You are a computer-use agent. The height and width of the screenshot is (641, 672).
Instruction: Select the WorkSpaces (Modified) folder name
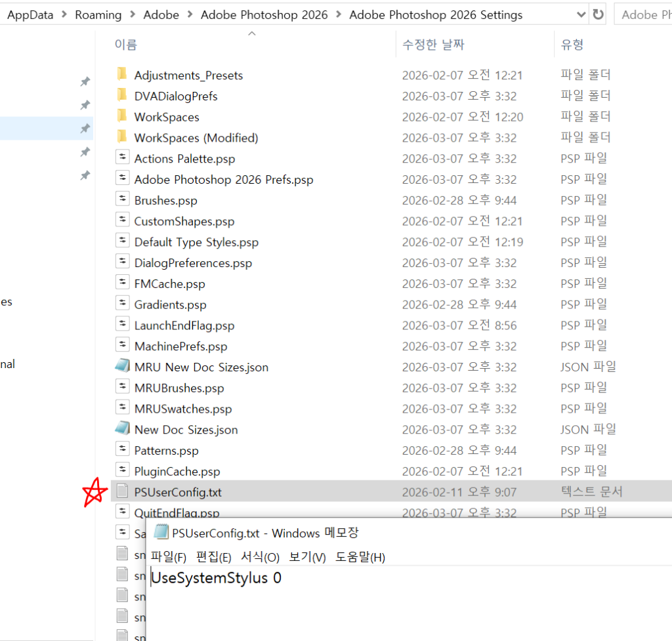[x=196, y=138]
